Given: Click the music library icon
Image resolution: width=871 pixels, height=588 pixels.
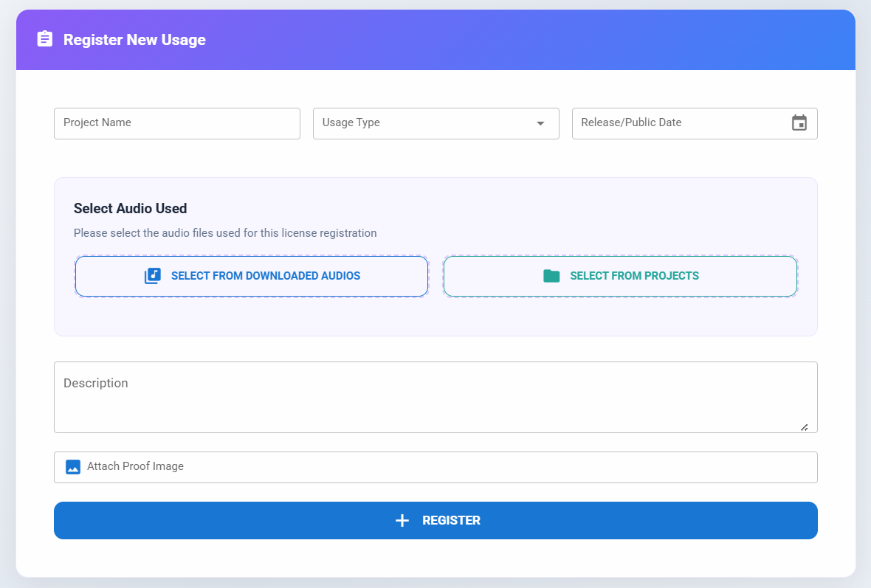Looking at the screenshot, I should pyautogui.click(x=152, y=276).
